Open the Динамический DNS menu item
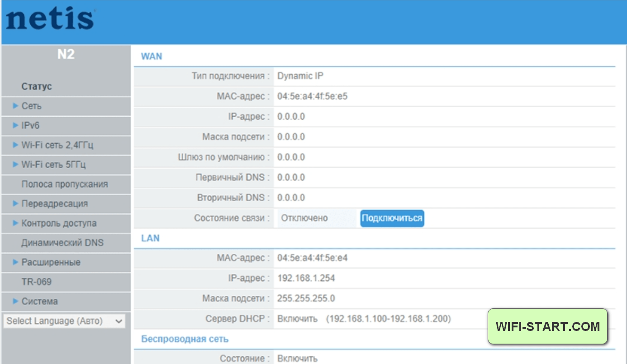The image size is (627, 364). [62, 243]
